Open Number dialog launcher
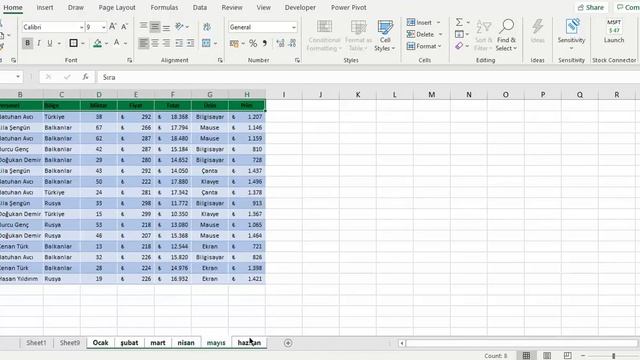 [297, 60]
